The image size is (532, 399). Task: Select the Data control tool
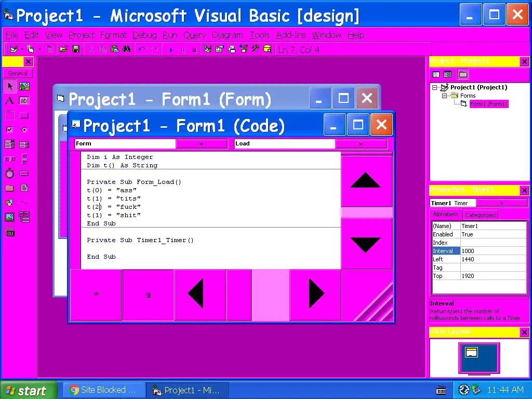tap(24, 217)
